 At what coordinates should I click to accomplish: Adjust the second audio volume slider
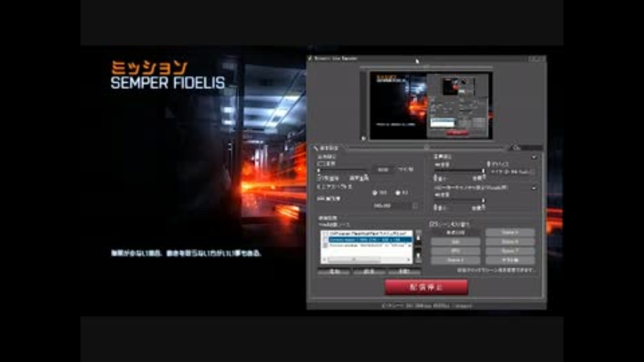point(459,200)
